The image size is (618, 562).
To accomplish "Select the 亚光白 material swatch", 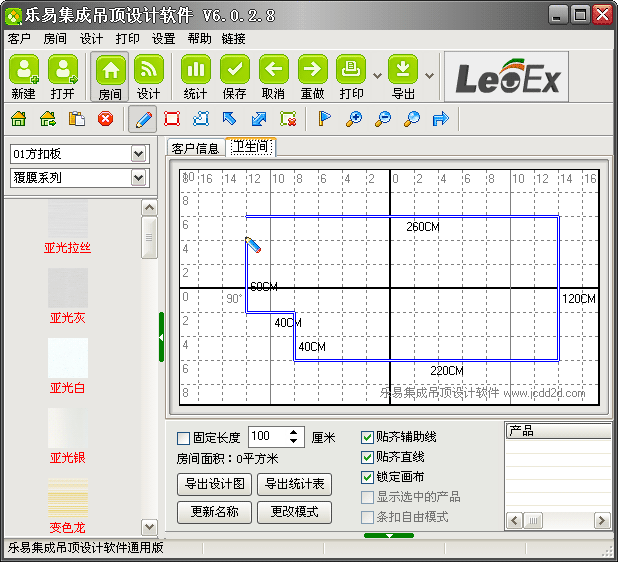I will click(x=68, y=358).
